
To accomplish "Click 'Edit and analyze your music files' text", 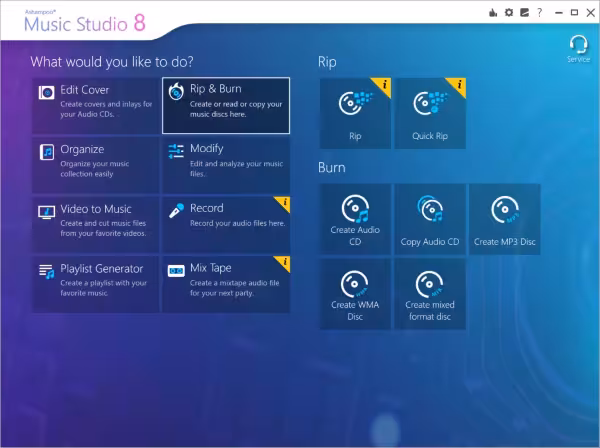I will pyautogui.click(x=236, y=168).
